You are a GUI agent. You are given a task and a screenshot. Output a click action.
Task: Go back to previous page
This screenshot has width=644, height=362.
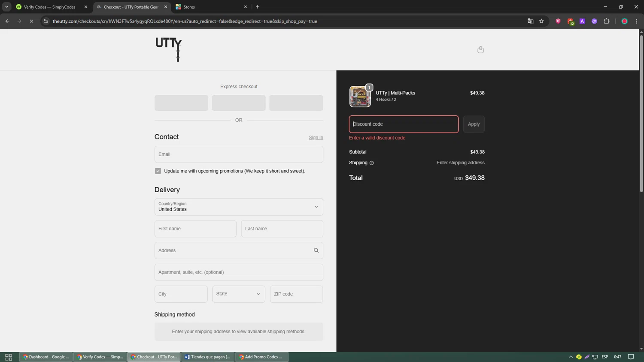pyautogui.click(x=7, y=21)
